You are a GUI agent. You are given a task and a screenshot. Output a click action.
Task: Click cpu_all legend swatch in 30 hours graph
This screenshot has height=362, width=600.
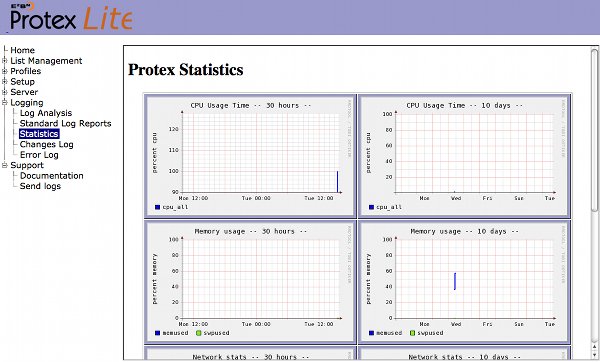[157, 207]
